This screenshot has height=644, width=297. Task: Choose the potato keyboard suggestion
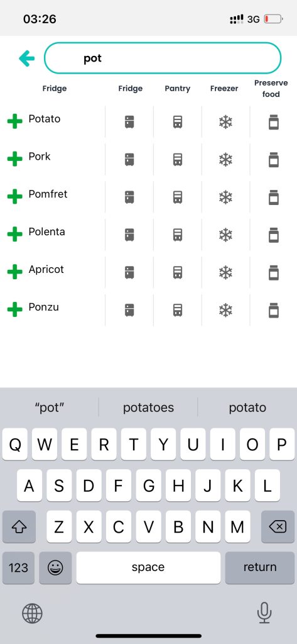click(x=247, y=408)
